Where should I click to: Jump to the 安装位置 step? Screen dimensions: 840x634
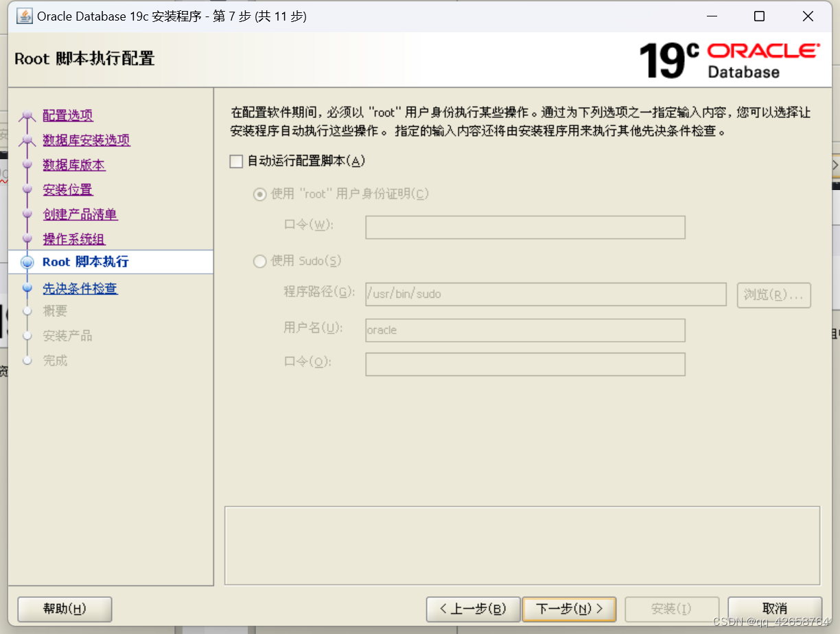click(x=68, y=189)
